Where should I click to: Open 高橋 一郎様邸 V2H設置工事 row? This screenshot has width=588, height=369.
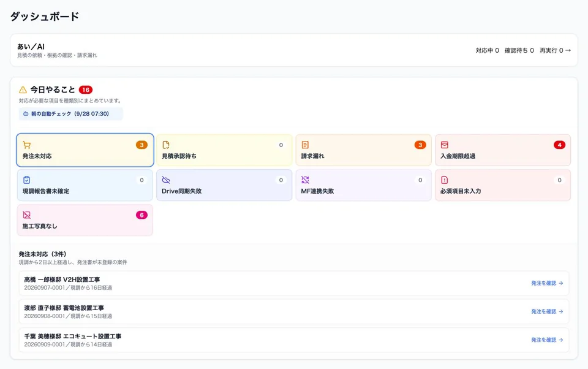[294, 283]
